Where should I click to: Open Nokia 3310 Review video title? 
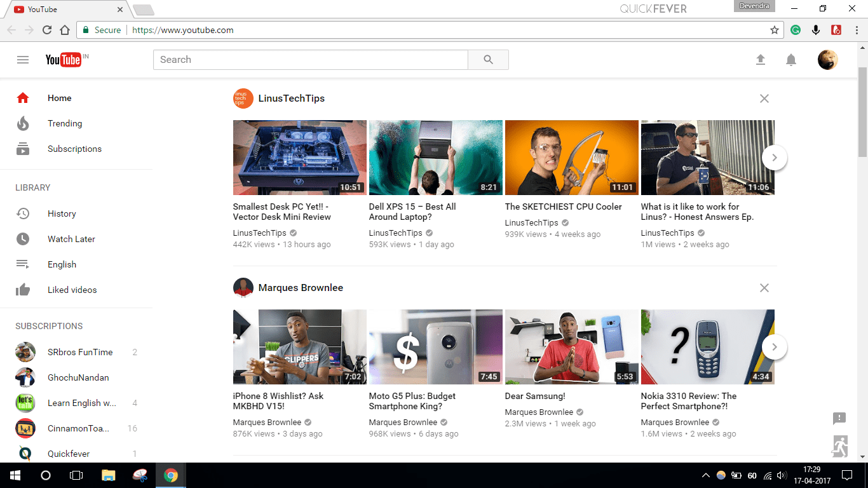[689, 401]
